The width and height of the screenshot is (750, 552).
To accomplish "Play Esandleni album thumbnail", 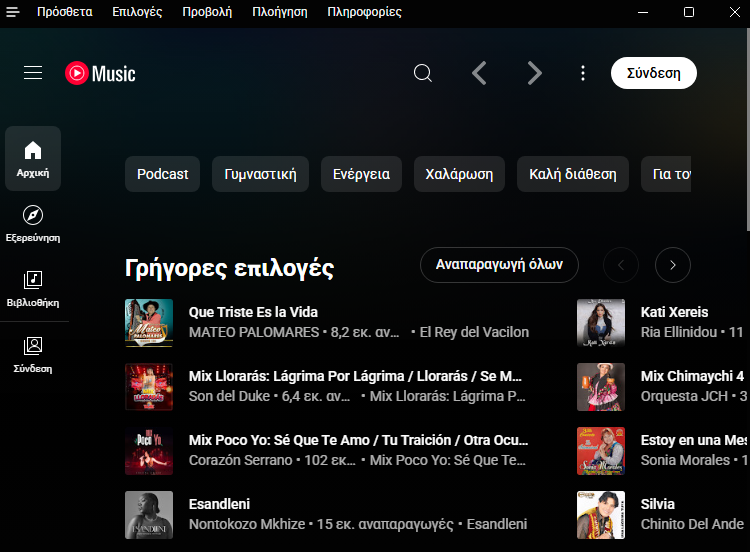I will pos(149,515).
